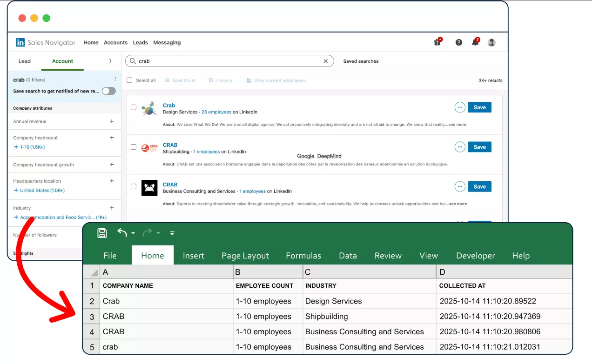Open the help question mark icon
This screenshot has height=364, width=592.
coord(458,42)
